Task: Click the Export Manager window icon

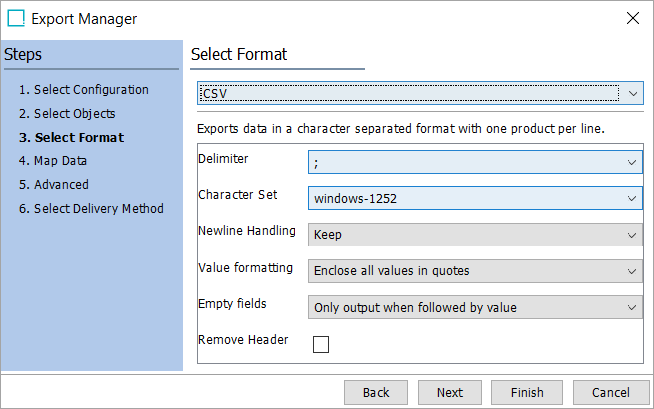Action: [x=16, y=18]
